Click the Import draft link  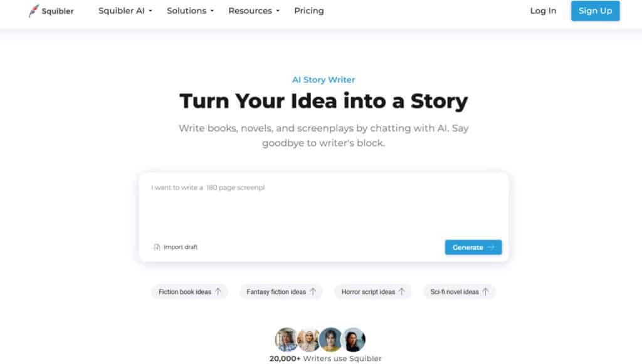180,247
